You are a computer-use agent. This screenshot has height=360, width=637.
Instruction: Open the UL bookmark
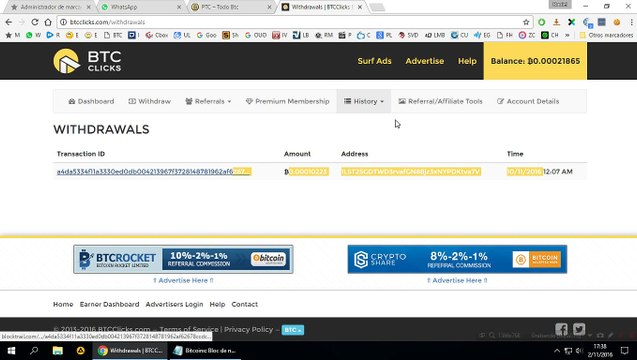(x=182, y=35)
